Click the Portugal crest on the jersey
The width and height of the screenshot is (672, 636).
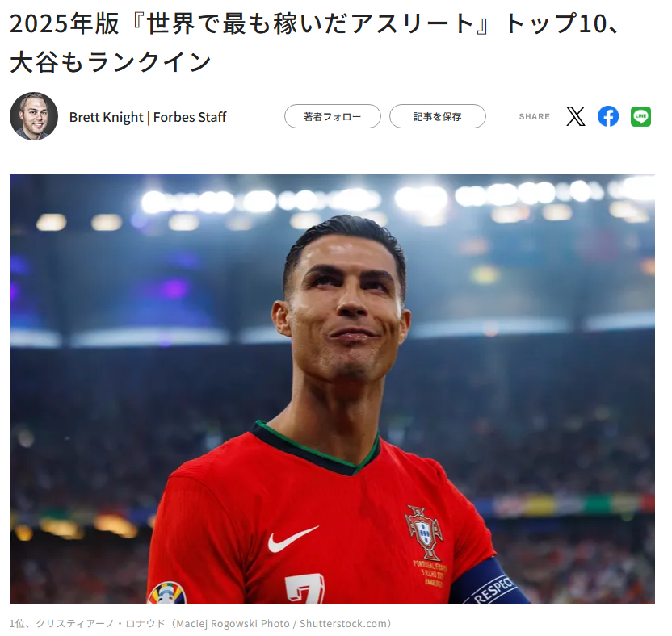click(424, 532)
